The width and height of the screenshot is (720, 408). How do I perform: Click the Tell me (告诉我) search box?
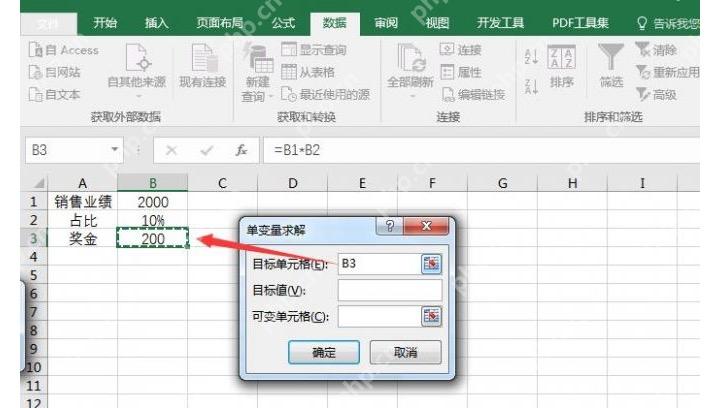tap(669, 23)
